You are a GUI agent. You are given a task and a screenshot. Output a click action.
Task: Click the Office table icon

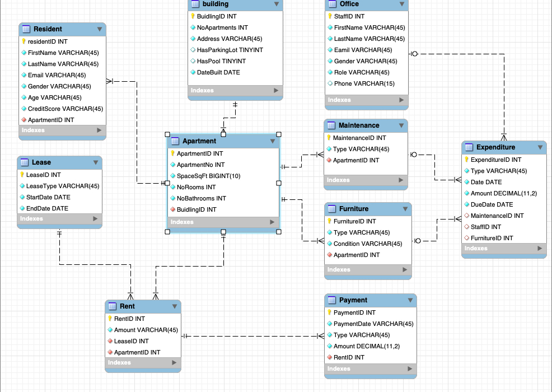coord(333,4)
